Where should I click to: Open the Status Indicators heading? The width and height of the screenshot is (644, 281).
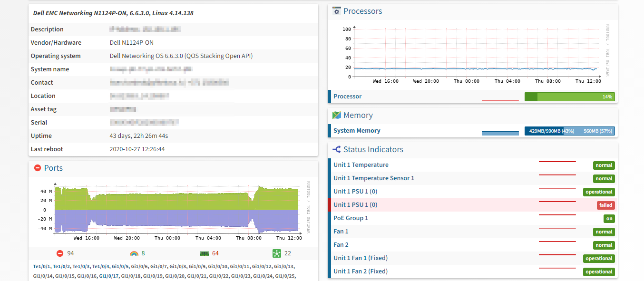coord(373,149)
